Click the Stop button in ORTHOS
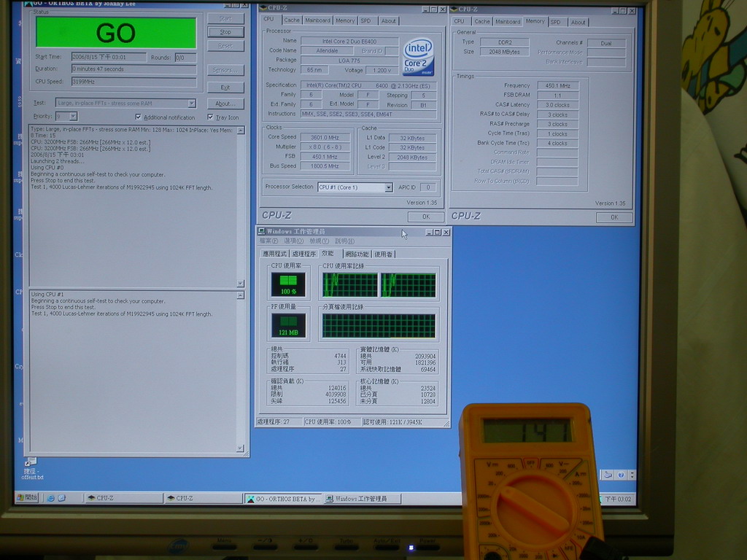The image size is (747, 560). click(226, 32)
